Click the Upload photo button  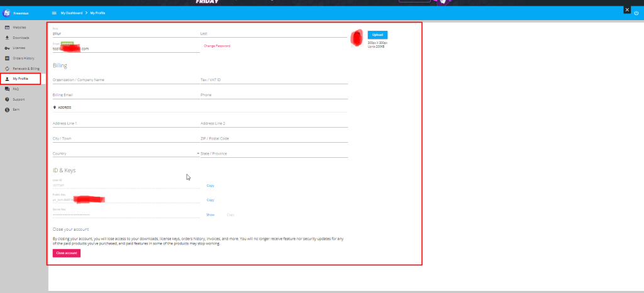pyautogui.click(x=377, y=35)
